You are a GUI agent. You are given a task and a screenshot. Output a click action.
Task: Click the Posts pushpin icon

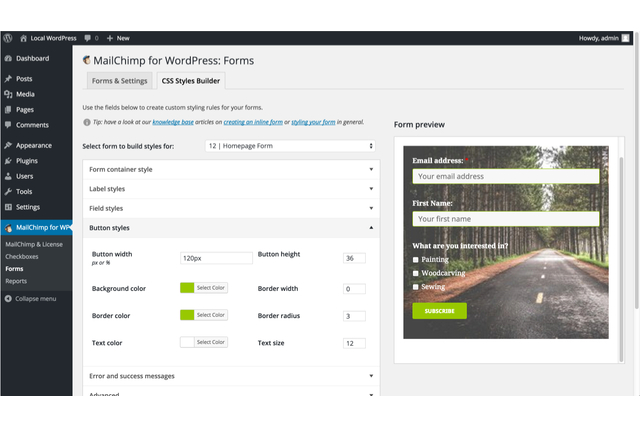point(8,78)
